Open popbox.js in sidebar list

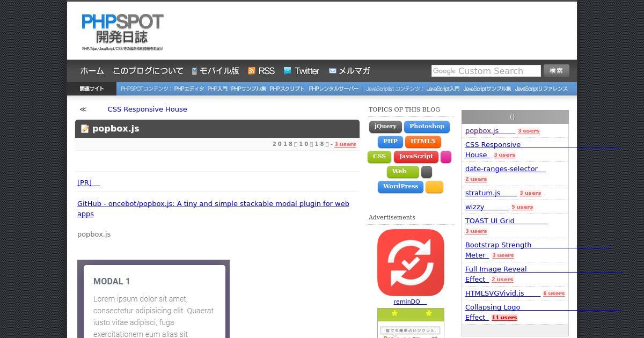click(x=489, y=130)
